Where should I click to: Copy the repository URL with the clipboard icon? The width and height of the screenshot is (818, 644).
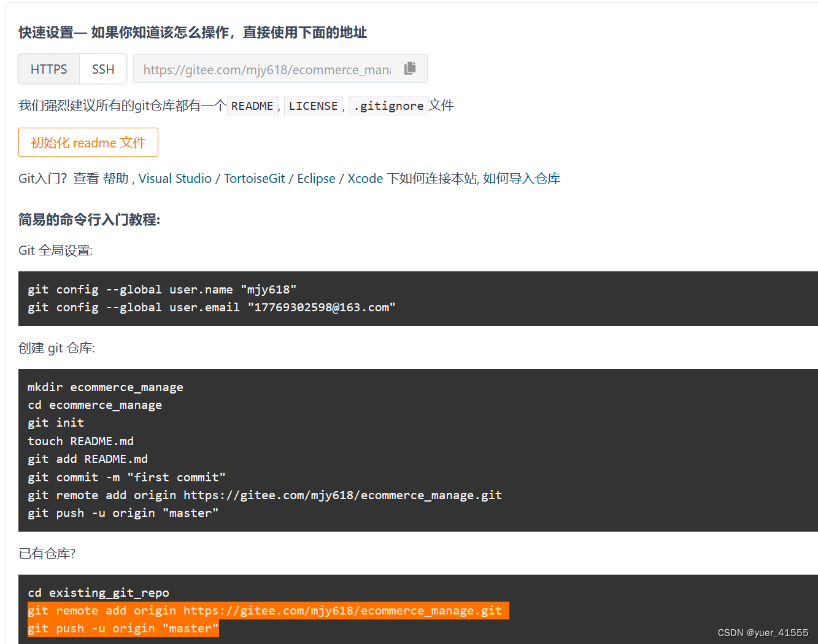(410, 68)
